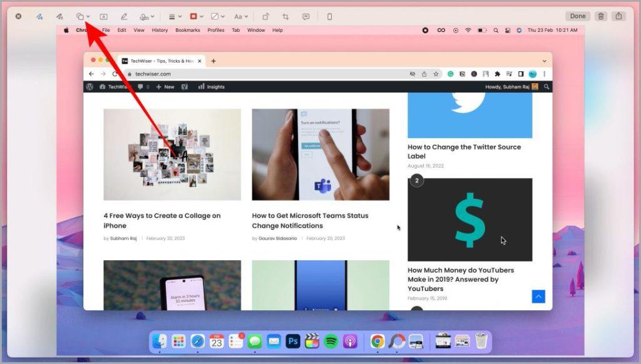The width and height of the screenshot is (641, 364).
Task: Select the Highlight pen tool
Action: [124, 17]
